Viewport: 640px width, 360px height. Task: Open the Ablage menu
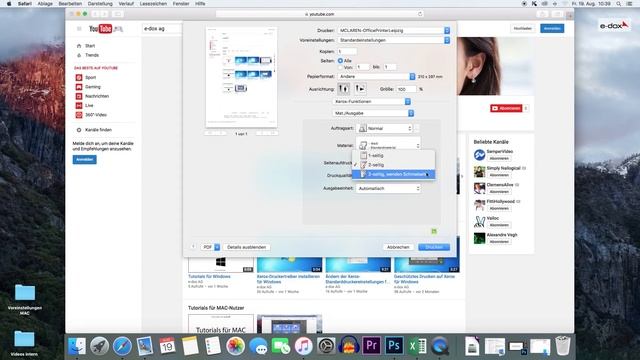(45, 4)
